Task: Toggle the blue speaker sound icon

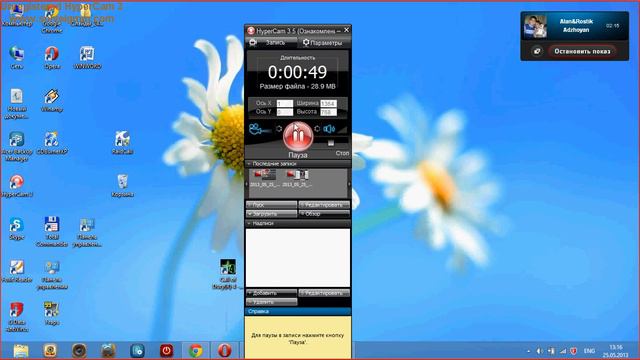Action: [329, 129]
